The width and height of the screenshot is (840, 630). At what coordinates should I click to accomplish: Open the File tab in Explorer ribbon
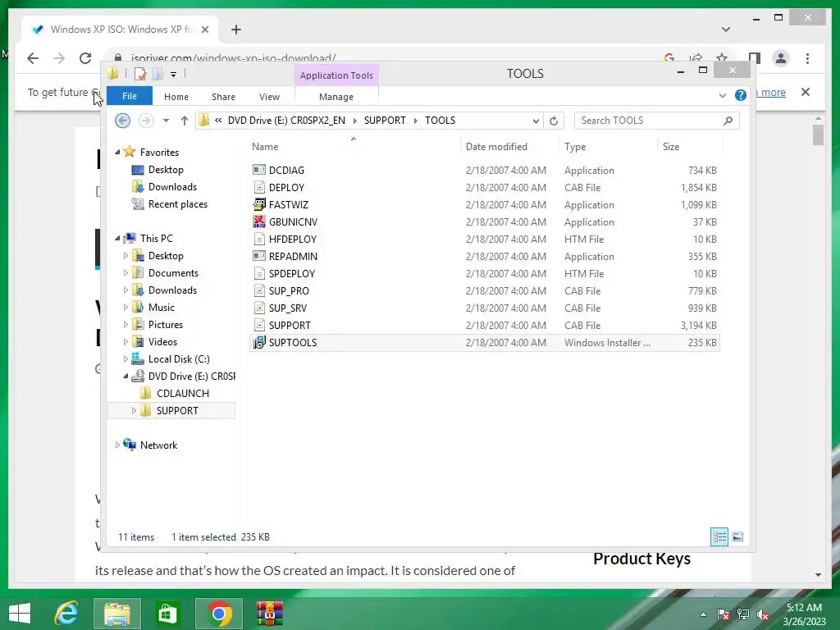click(x=129, y=97)
